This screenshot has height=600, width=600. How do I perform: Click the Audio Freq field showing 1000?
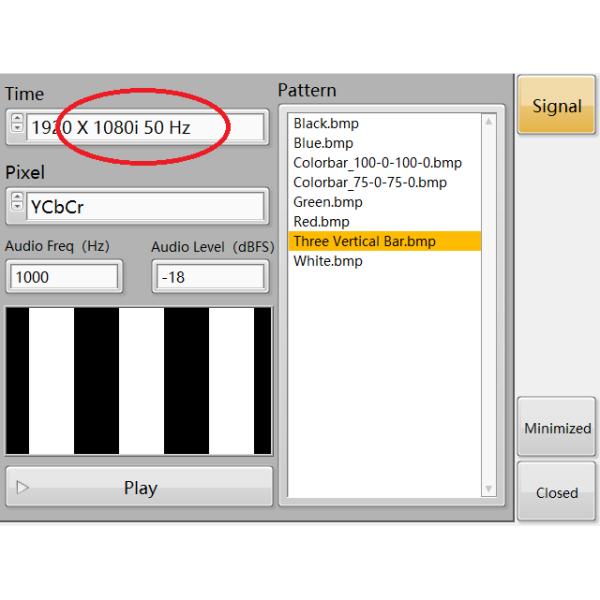(x=64, y=277)
